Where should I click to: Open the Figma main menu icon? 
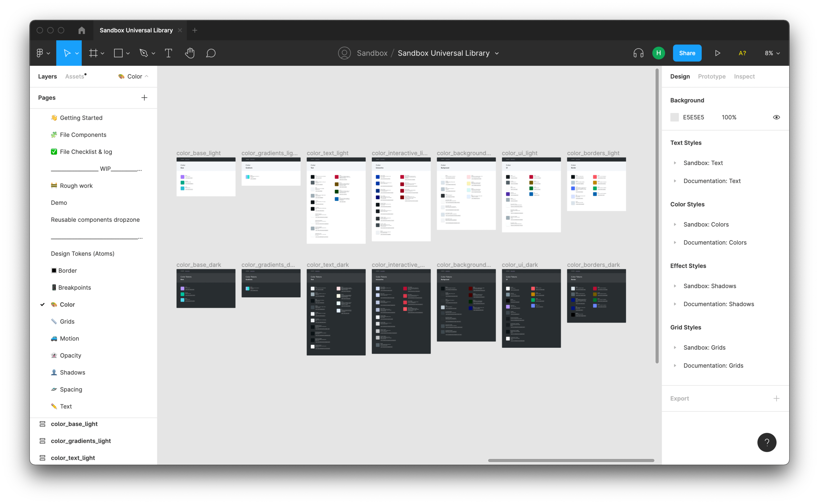(x=40, y=53)
